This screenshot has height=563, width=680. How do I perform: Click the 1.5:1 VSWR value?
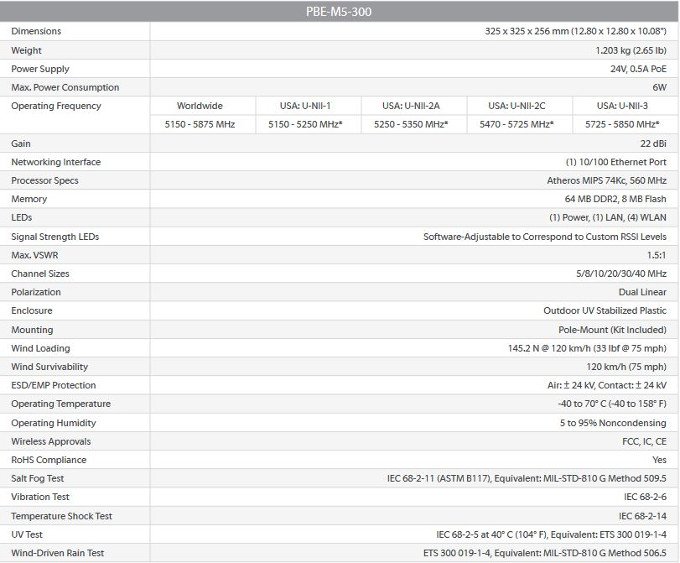657,255
